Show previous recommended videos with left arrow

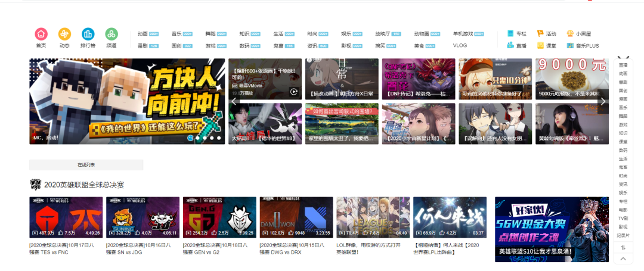coord(234,101)
